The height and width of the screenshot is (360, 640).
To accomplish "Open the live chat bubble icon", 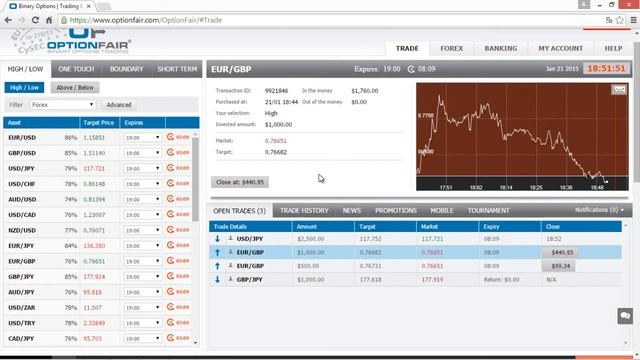I will 625,316.
